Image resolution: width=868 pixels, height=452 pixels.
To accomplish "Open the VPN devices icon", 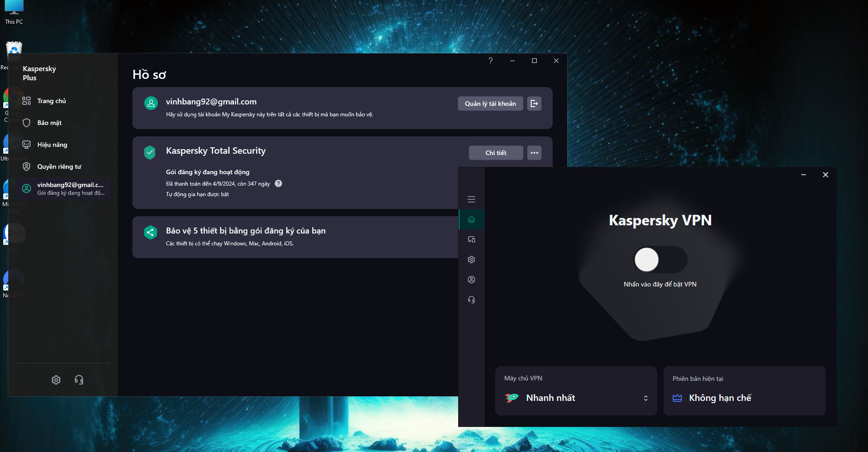I will tap(471, 239).
